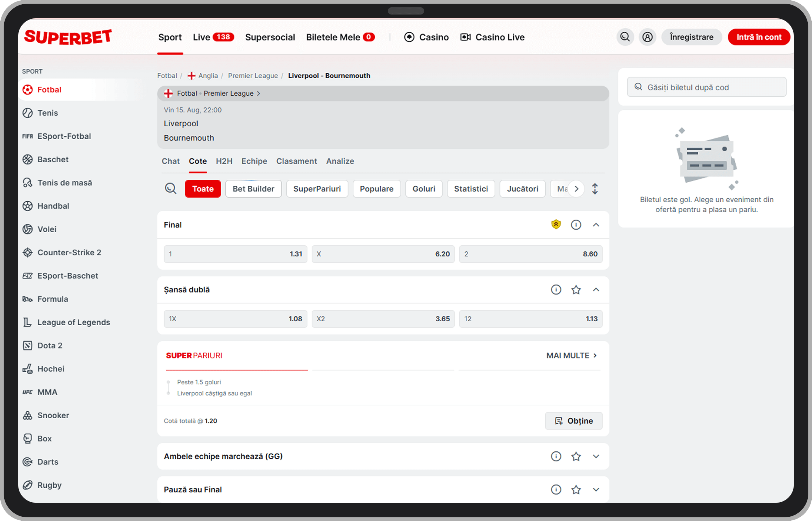The image size is (812, 521).
Task: Select Rugby in the sidebar
Action: (42, 485)
